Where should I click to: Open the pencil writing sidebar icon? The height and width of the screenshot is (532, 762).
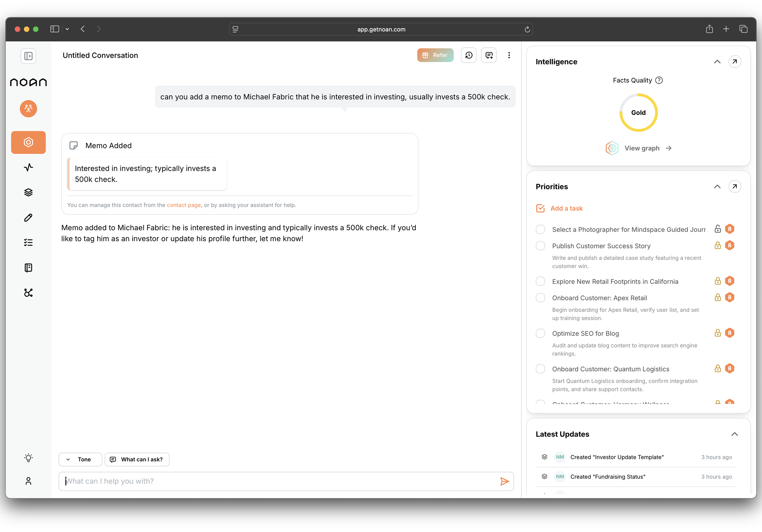(29, 218)
